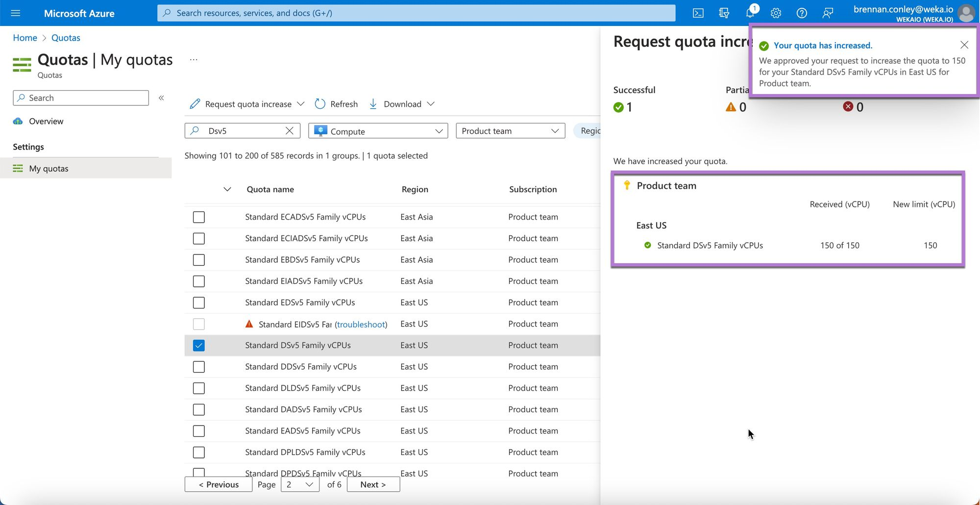This screenshot has height=505, width=980.
Task: Open the page number dropdown
Action: tap(300, 484)
